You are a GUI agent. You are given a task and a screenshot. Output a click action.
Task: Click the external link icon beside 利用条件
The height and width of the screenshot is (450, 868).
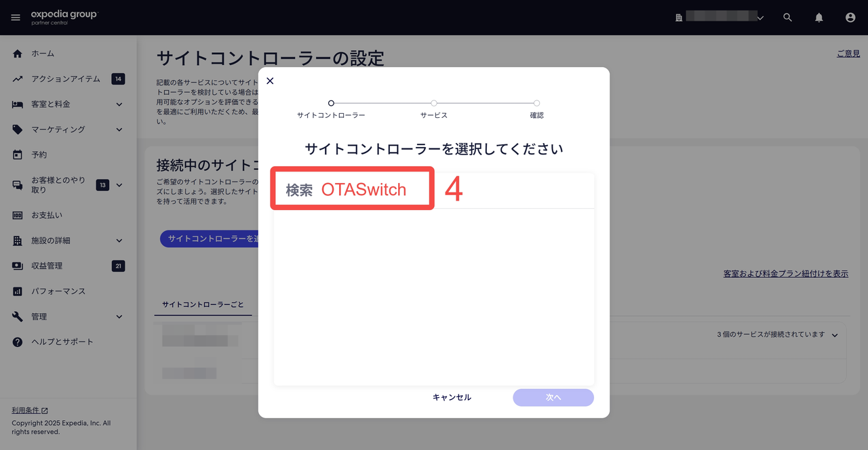[45, 410]
